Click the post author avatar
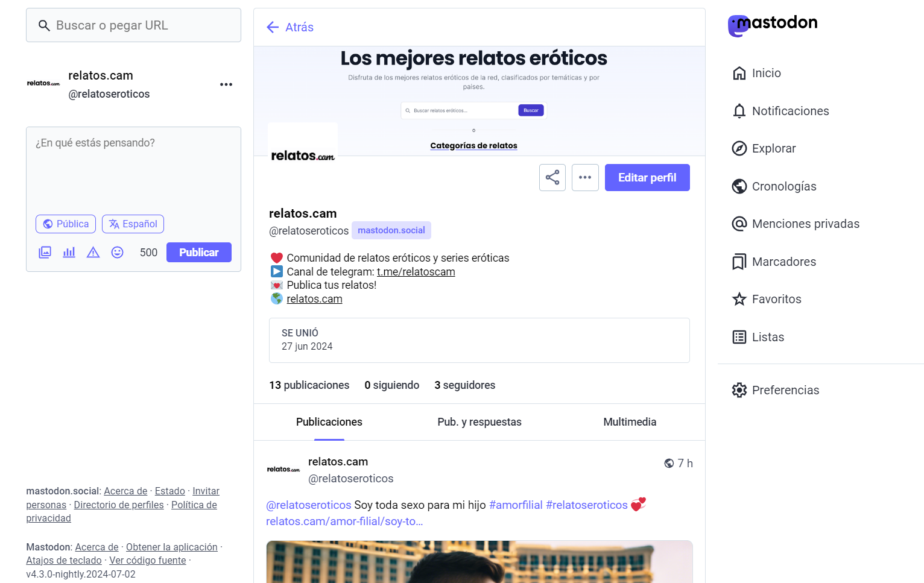The width and height of the screenshot is (924, 583). [283, 470]
